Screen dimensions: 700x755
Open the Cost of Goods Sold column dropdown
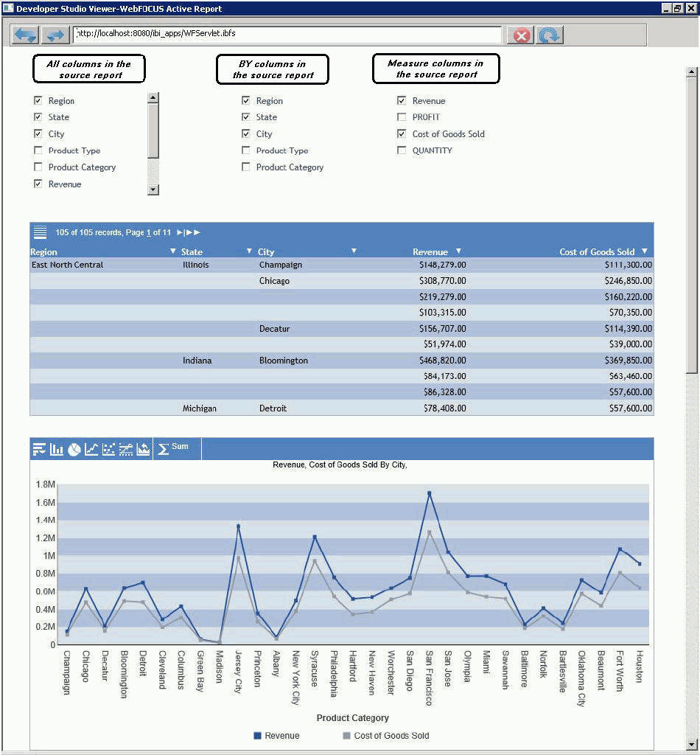645,251
